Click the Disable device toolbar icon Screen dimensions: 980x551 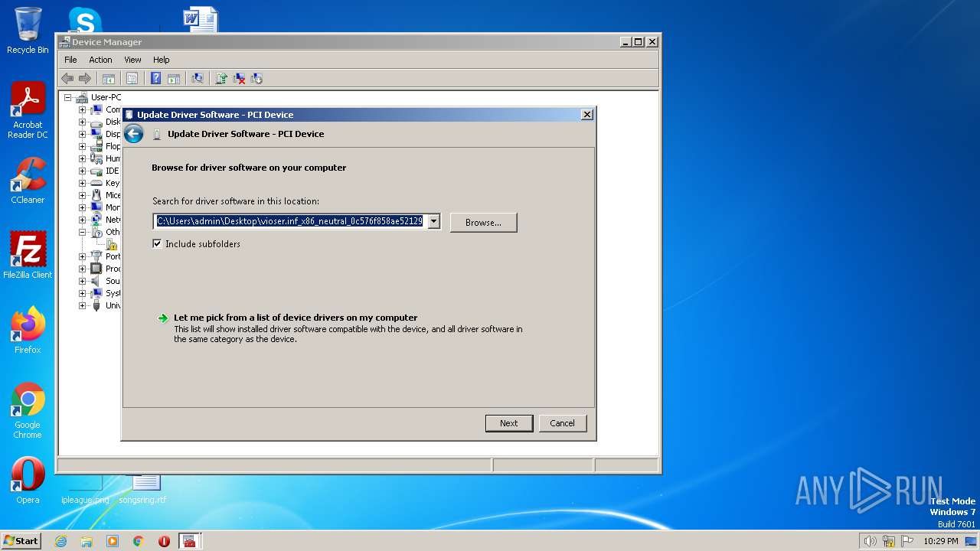click(x=256, y=78)
